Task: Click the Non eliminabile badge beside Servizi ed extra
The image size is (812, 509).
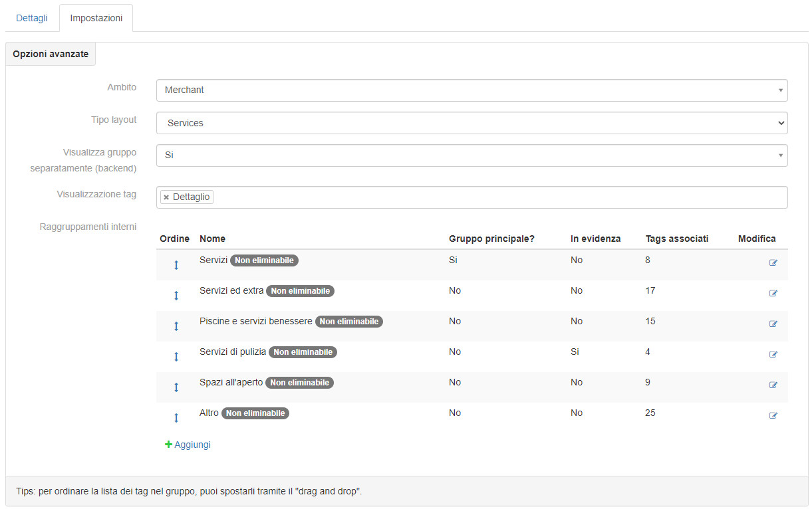Action: point(300,291)
